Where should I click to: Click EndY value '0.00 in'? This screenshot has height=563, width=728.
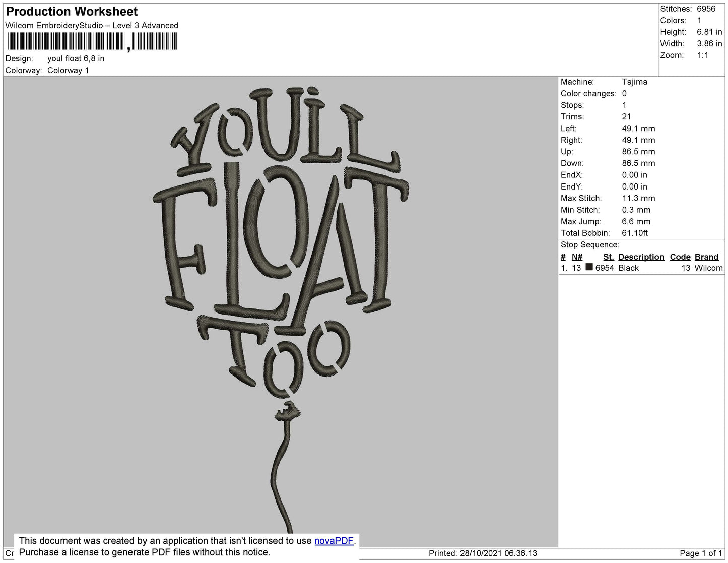coord(635,186)
